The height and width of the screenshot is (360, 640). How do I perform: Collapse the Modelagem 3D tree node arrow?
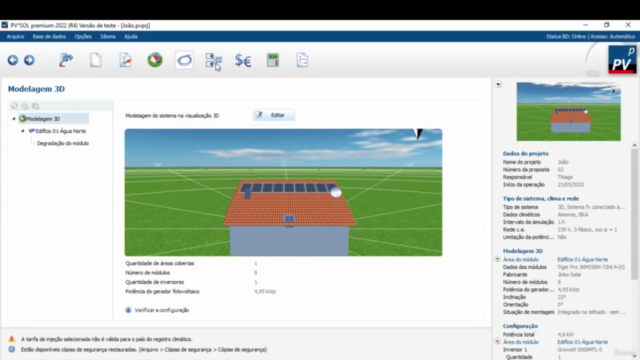click(14, 119)
